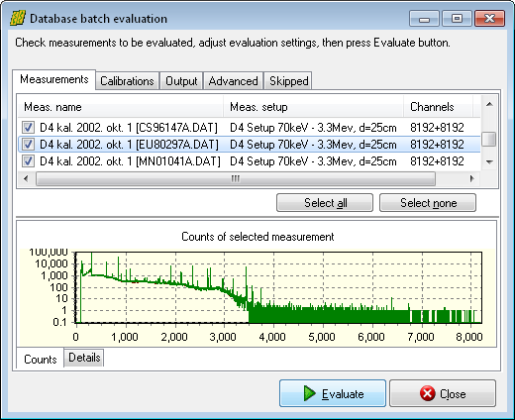Click the Counts of selected measurement chart title

(x=257, y=237)
